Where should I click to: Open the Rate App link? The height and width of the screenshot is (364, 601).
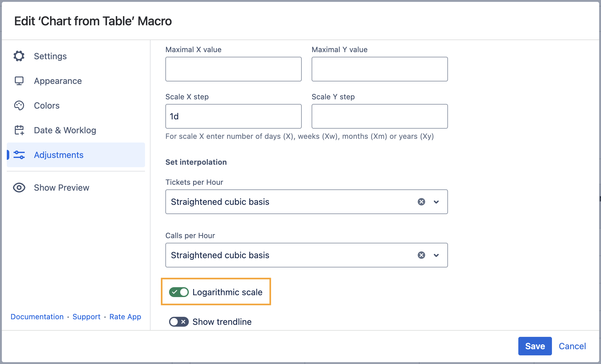125,317
